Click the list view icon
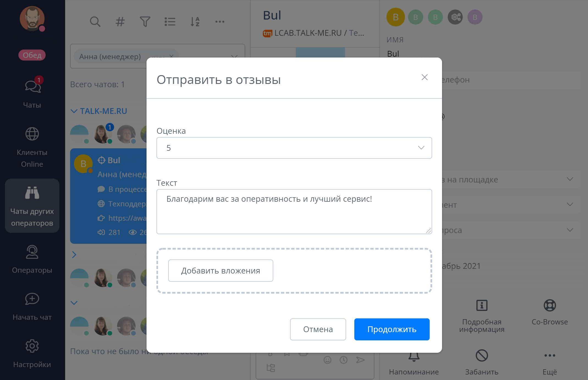 tap(170, 21)
